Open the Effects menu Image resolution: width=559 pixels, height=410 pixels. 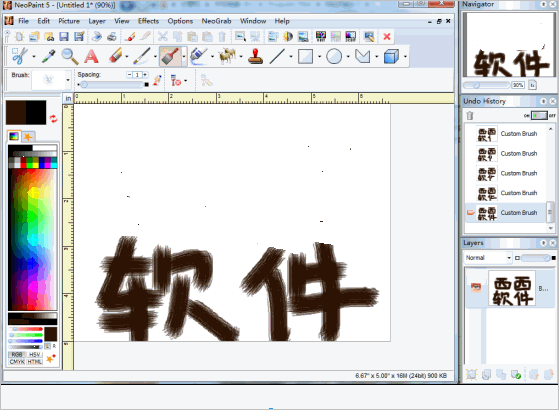click(148, 21)
